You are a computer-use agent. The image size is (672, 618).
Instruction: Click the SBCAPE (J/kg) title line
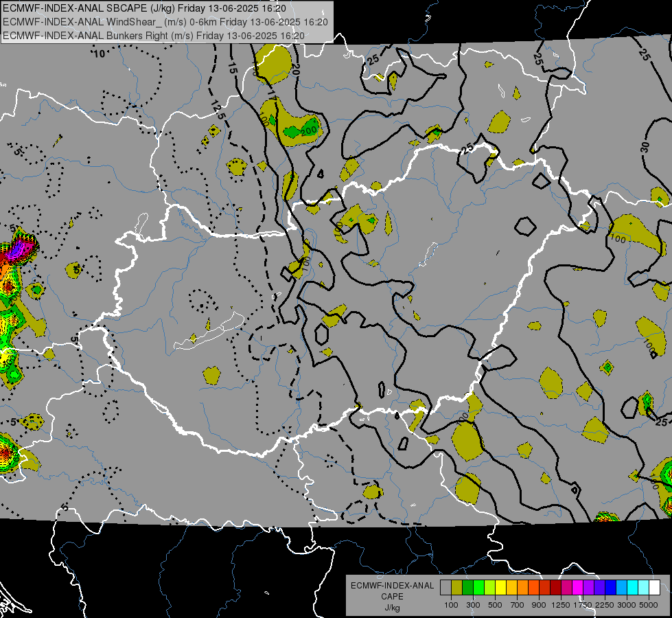[145, 8]
